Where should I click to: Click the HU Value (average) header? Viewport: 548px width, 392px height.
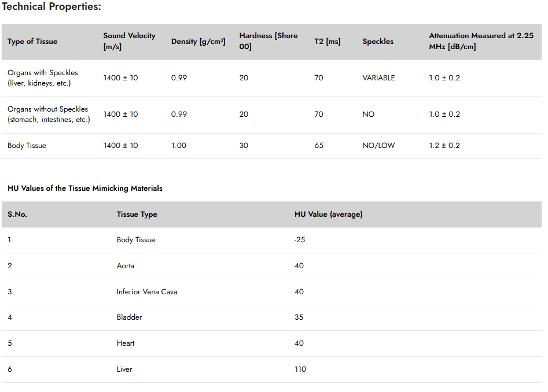[328, 215]
